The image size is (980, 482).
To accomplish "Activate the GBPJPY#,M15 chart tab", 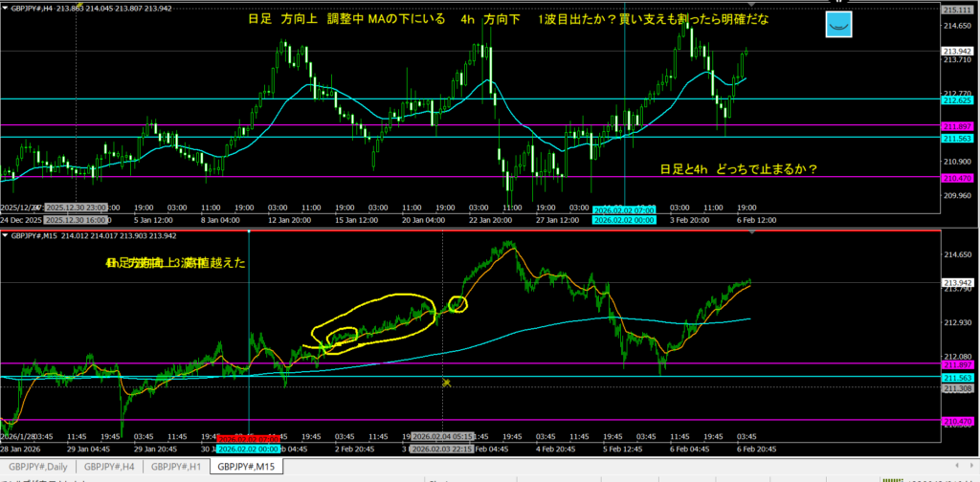I will [x=247, y=467].
